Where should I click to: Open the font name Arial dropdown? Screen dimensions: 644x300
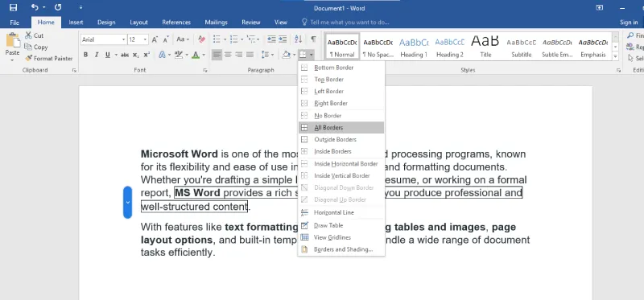coord(124,39)
